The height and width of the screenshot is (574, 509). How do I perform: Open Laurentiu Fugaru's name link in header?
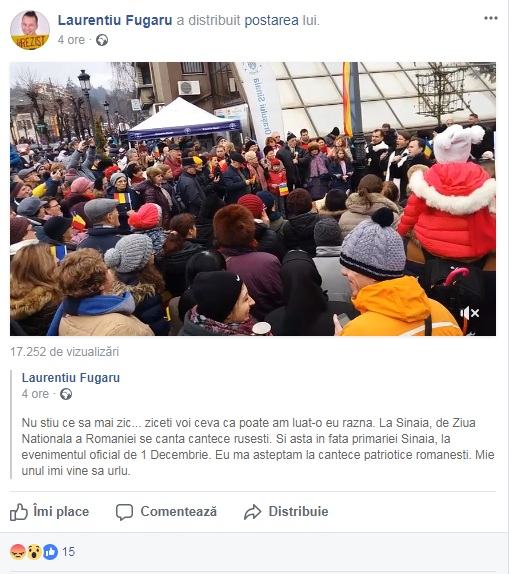click(x=115, y=20)
